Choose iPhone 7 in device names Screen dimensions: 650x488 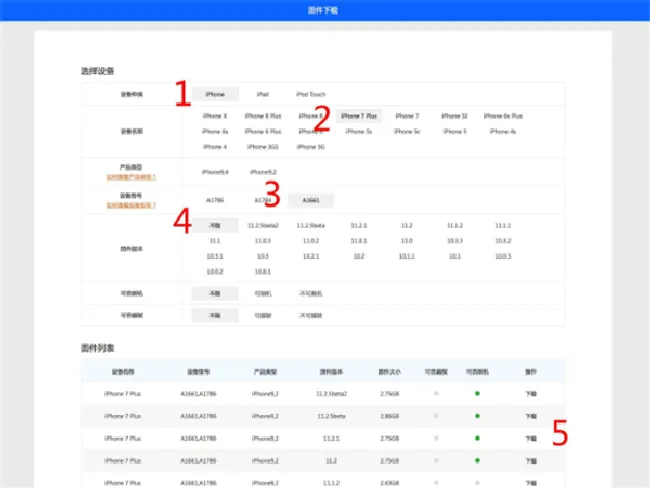tap(407, 116)
